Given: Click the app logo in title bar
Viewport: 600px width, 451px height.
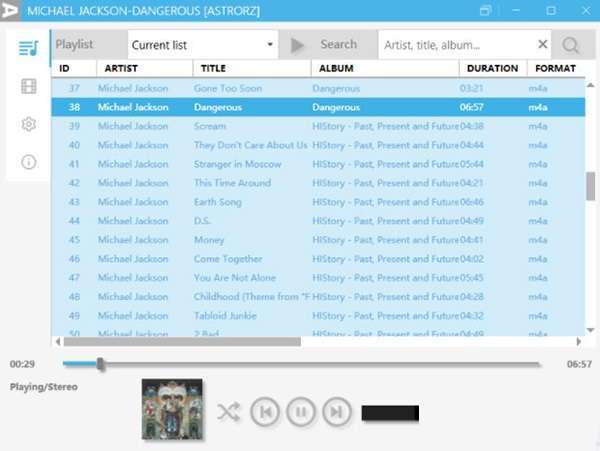Looking at the screenshot, I should 10,10.
